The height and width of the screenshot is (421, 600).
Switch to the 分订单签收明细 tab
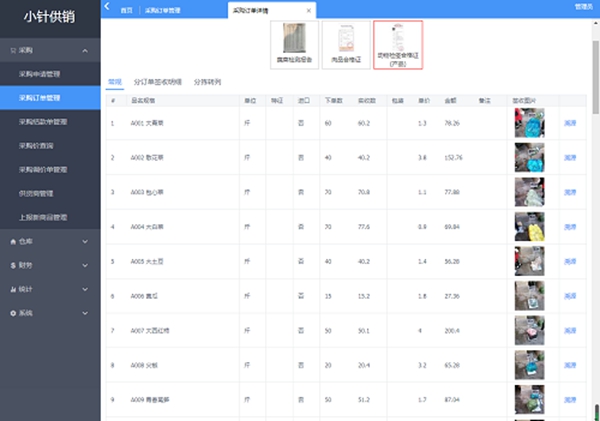(x=157, y=80)
